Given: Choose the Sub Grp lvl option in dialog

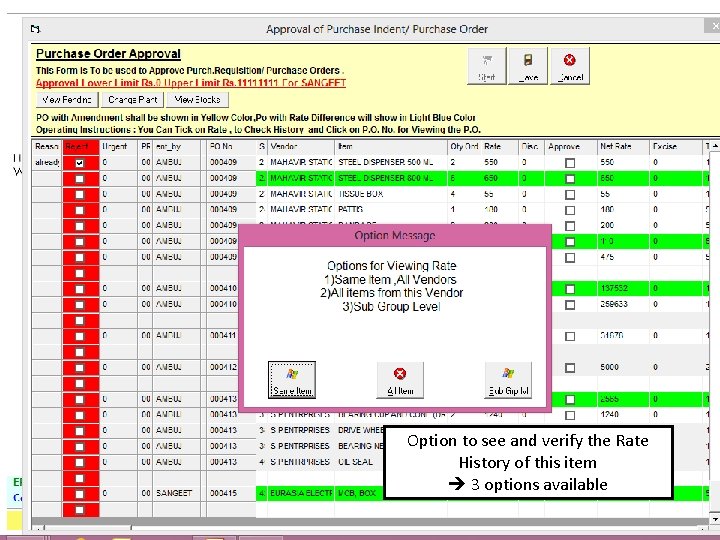Looking at the screenshot, I should click(508, 380).
